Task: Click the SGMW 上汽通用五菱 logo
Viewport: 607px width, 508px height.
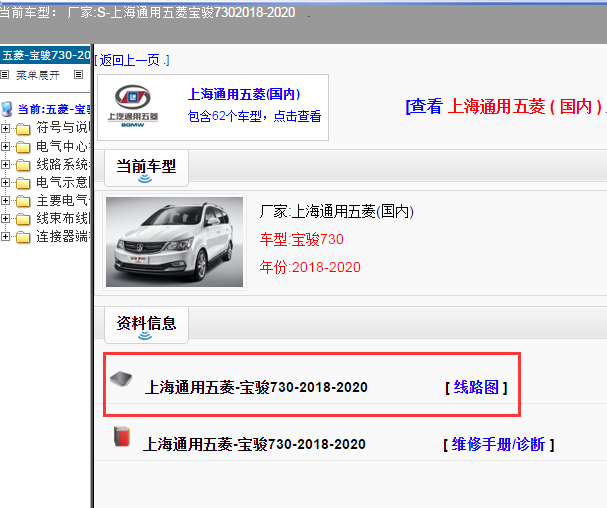Action: 133,106
